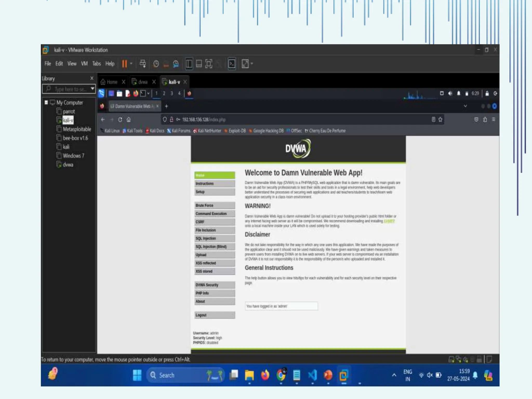The width and height of the screenshot is (532, 399).
Task: Click Send Ctrl+Alt+Del toolbar icon
Action: tap(143, 64)
